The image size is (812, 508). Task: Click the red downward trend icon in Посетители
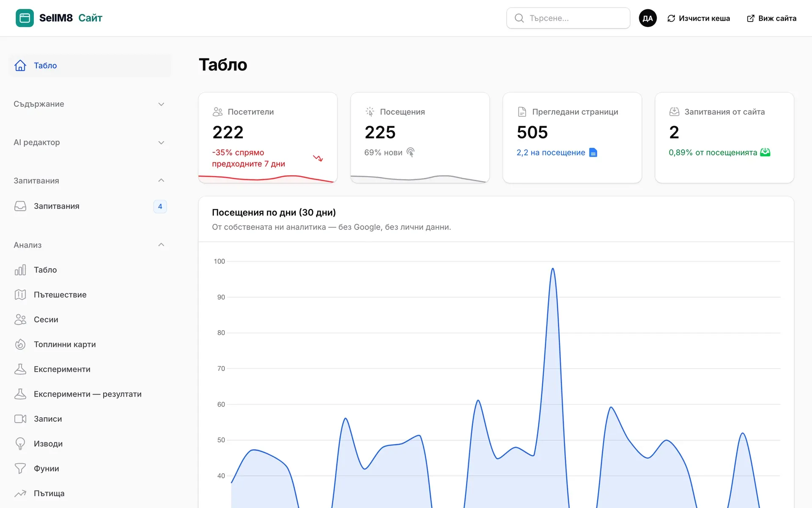click(x=318, y=158)
